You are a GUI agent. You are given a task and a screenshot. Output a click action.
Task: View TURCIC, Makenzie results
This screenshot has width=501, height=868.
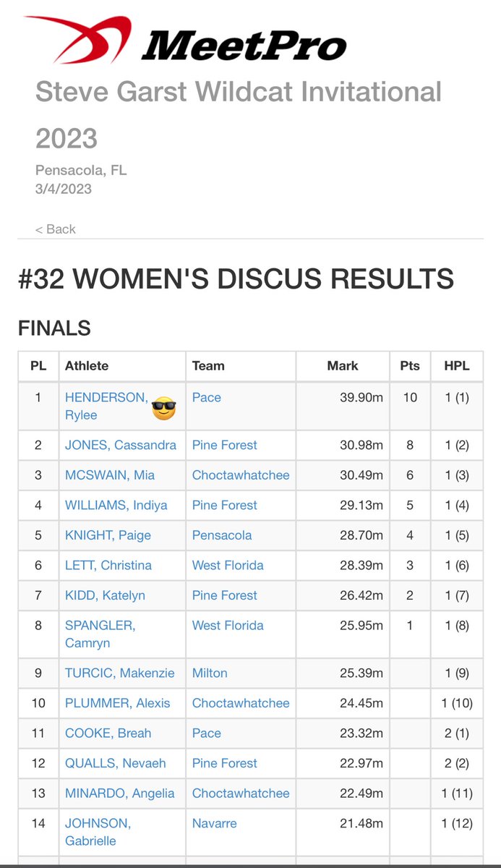coord(120,673)
